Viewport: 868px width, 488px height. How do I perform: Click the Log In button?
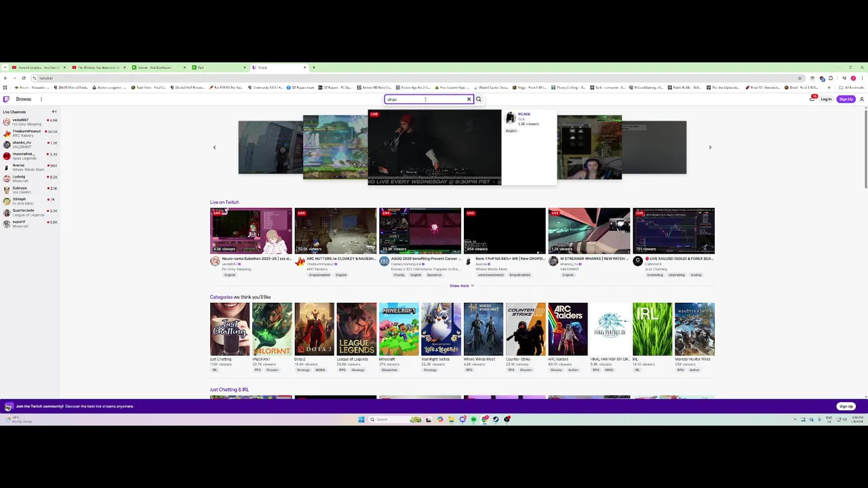pyautogui.click(x=826, y=99)
